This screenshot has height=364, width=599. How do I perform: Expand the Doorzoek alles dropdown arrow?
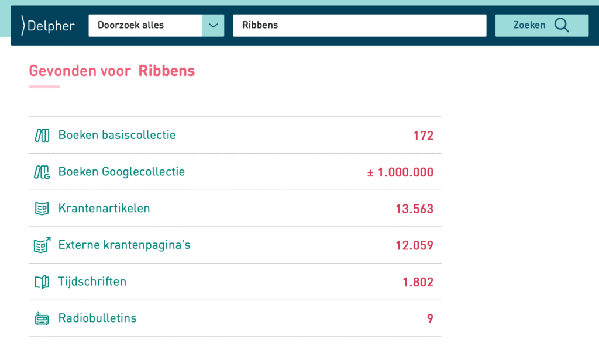[x=213, y=26]
